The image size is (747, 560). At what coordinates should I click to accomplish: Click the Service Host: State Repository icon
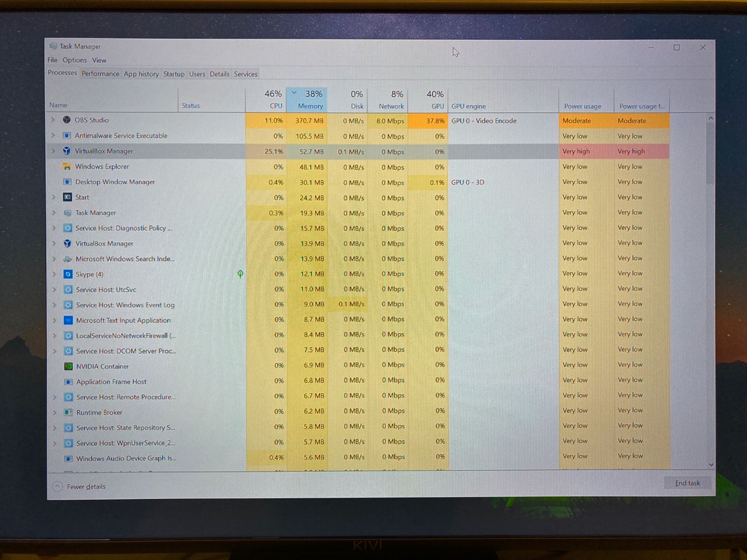68,428
